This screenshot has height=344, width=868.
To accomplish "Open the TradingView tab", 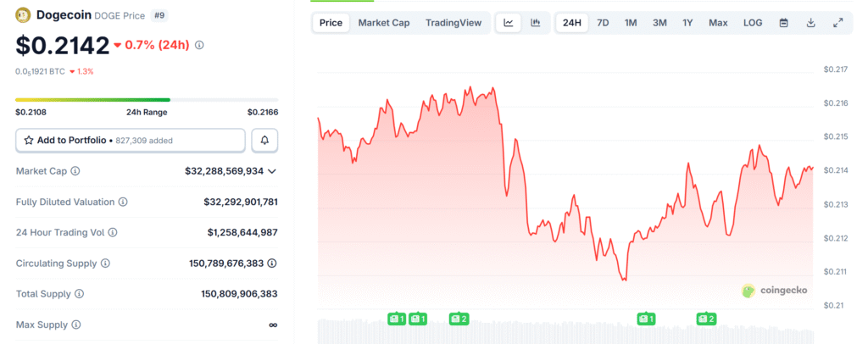I will pyautogui.click(x=453, y=23).
